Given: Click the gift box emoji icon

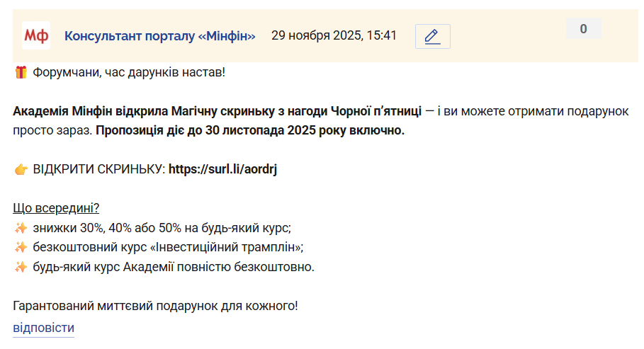Looking at the screenshot, I should [x=21, y=71].
